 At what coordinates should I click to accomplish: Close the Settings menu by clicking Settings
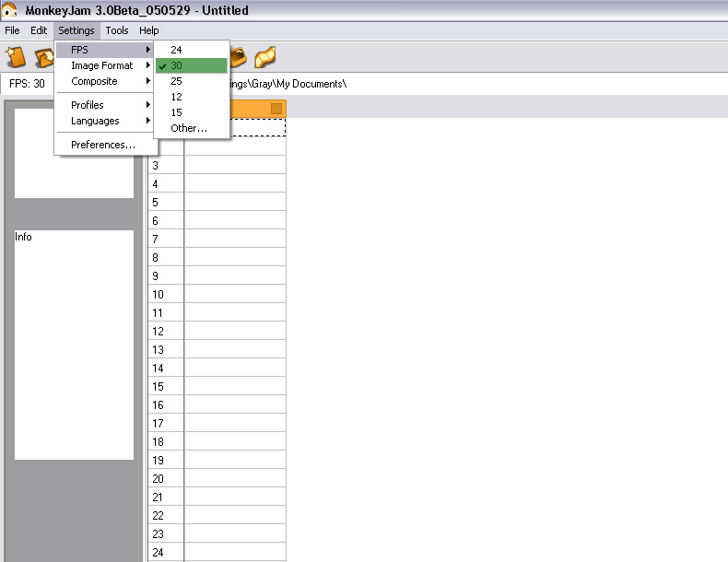coord(76,30)
